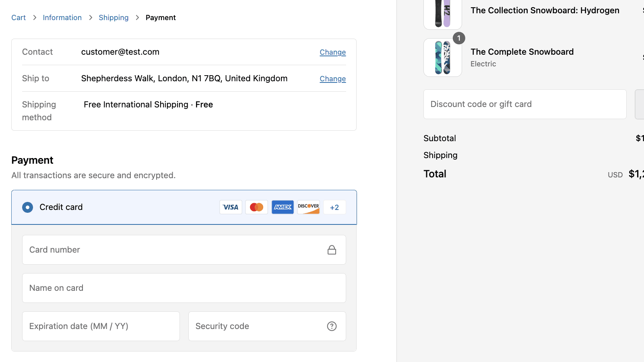Open the security code help tooltip
The image size is (644, 362).
pos(332,326)
